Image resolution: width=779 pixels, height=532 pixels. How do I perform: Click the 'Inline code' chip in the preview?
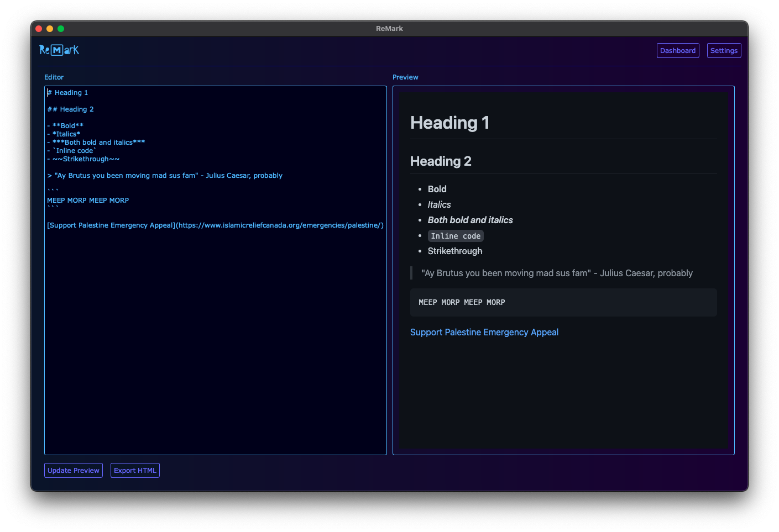[x=456, y=236]
